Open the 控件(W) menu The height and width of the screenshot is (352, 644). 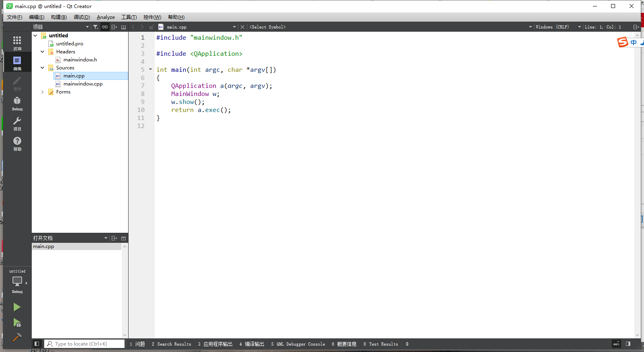[152, 17]
